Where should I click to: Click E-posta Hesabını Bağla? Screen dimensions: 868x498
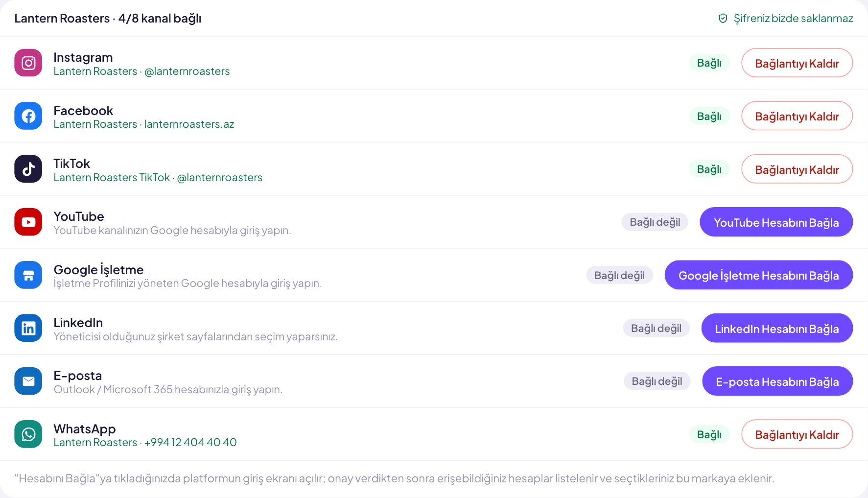777,381
